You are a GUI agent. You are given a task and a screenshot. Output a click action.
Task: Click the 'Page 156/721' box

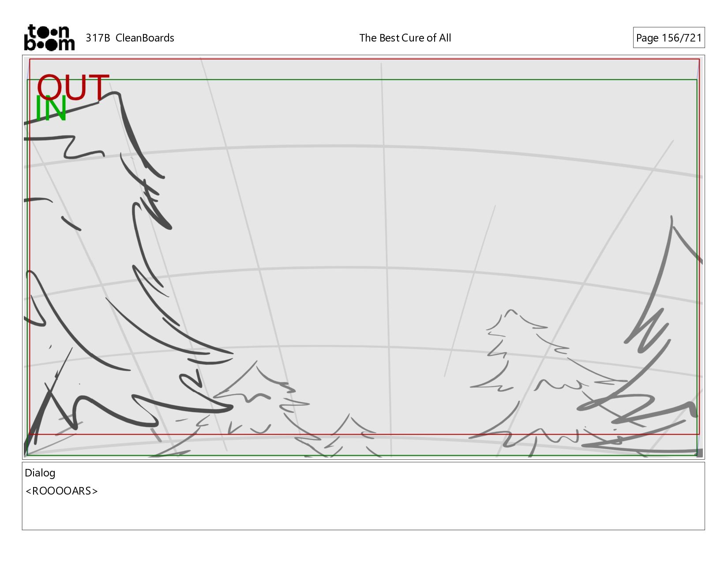click(668, 38)
